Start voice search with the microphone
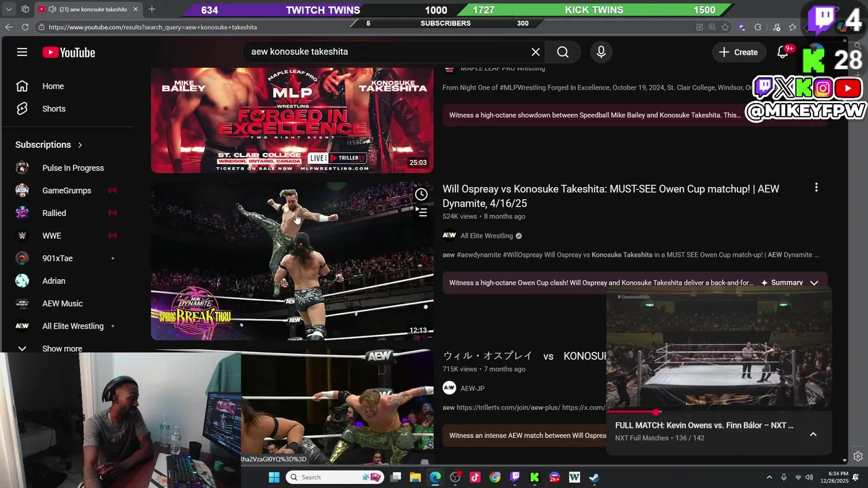868x488 pixels. point(601,52)
